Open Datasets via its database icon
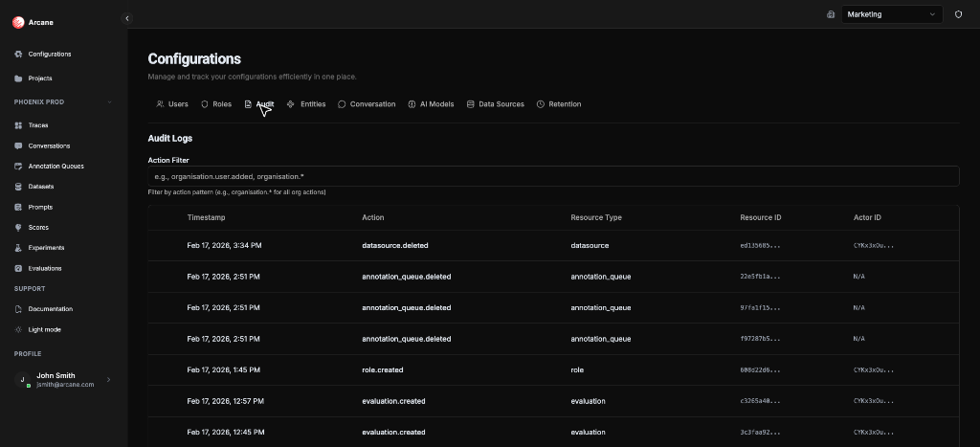 [18, 187]
